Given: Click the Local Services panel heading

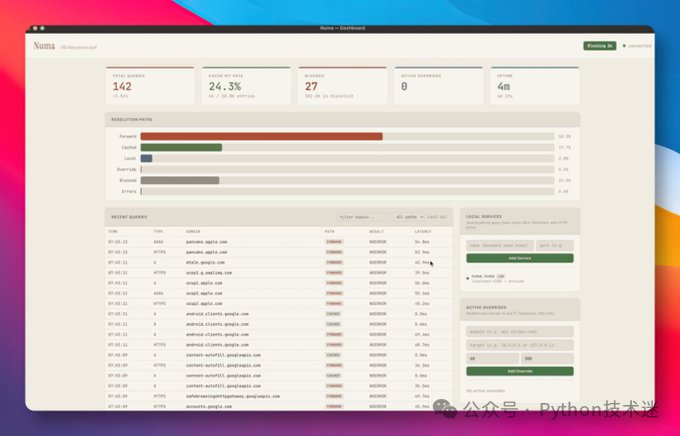Looking at the screenshot, I should coord(484,216).
